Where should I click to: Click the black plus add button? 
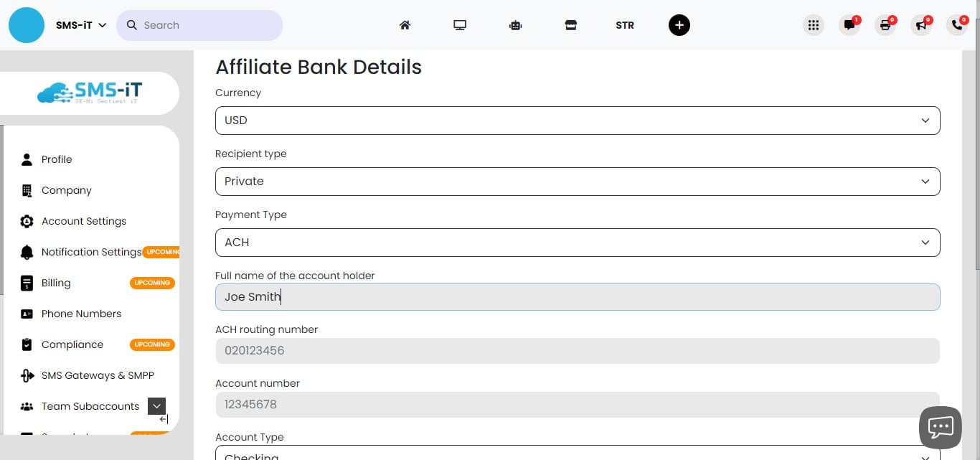click(x=679, y=25)
